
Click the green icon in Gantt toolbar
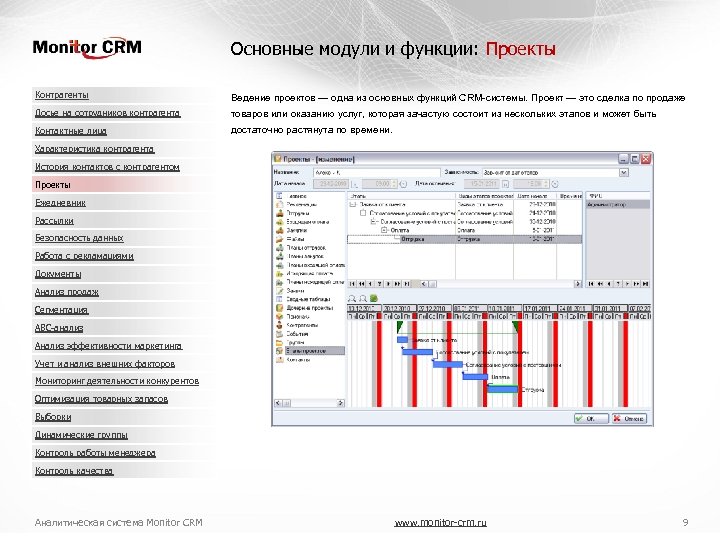click(x=374, y=298)
